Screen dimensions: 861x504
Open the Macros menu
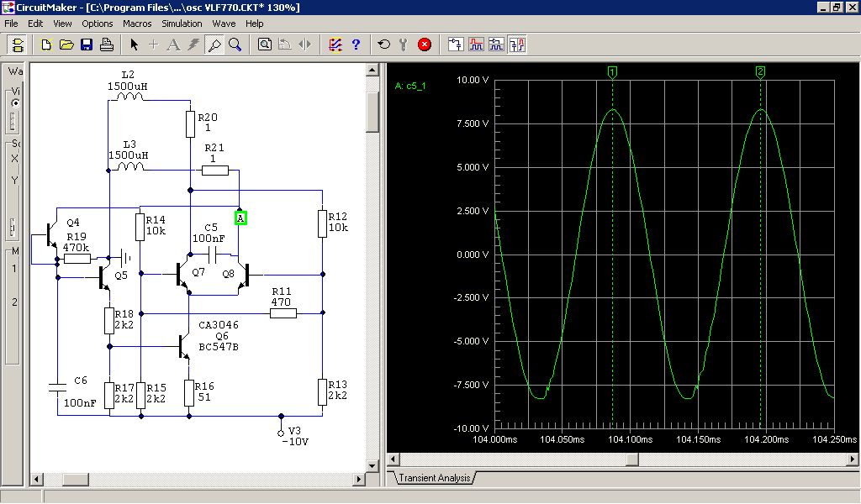(137, 24)
